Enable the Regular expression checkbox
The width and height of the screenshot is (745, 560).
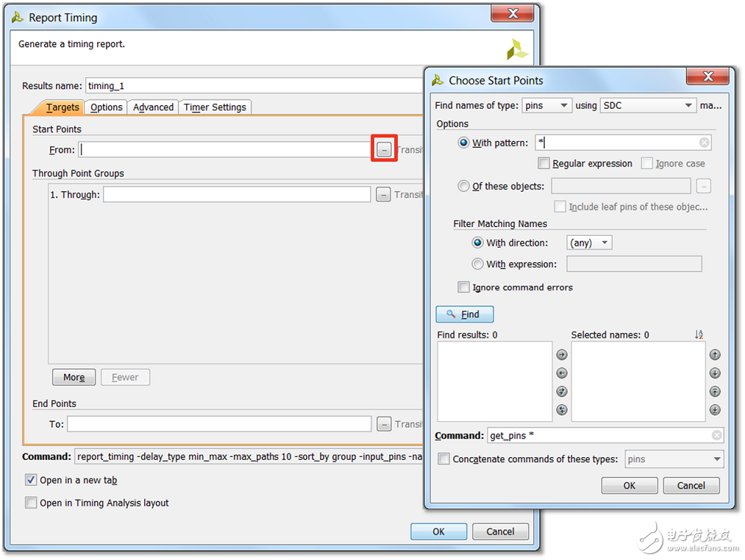point(544,163)
